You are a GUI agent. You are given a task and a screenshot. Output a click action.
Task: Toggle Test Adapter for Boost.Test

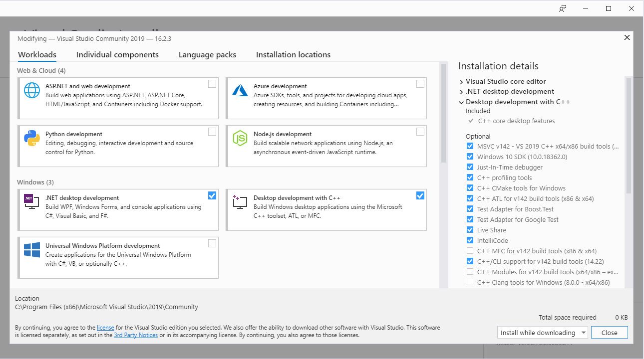(x=470, y=209)
